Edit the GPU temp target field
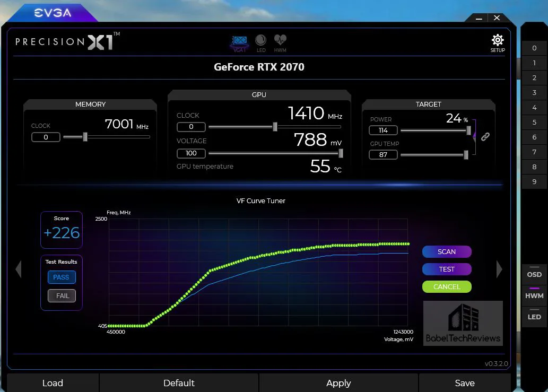Screen dimensions: 548x392 coord(384,155)
